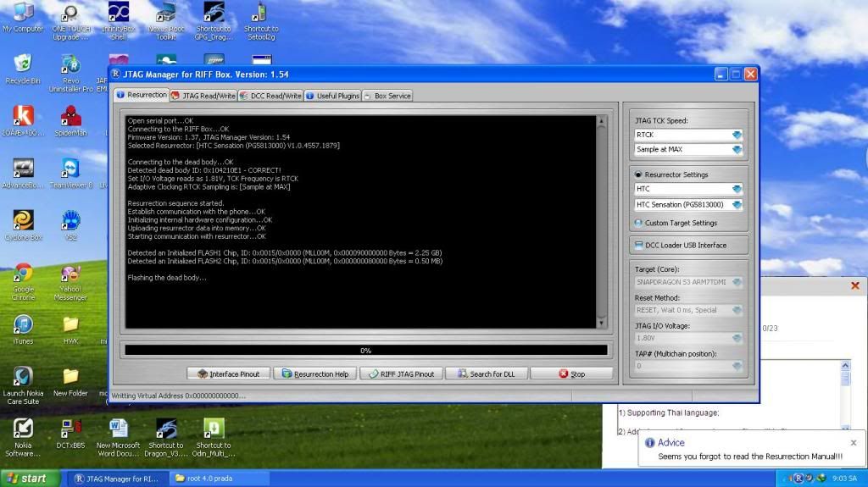Image resolution: width=868 pixels, height=487 pixels.
Task: Open Nexus Root Toolkit shortcut
Action: [x=166, y=21]
